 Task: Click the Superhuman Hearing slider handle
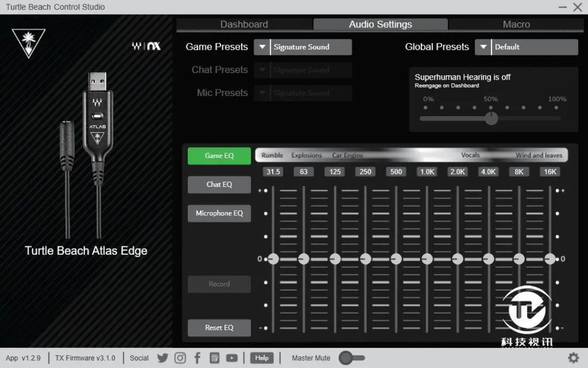[x=491, y=118]
